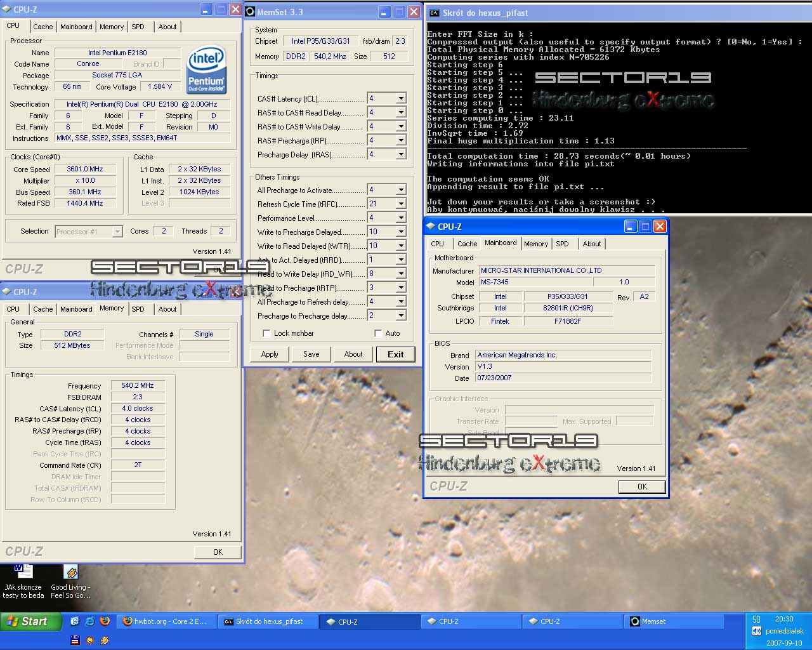This screenshot has width=812, height=650.
Task: Open the Precharge to Precharge delay dropdown
Action: click(401, 315)
